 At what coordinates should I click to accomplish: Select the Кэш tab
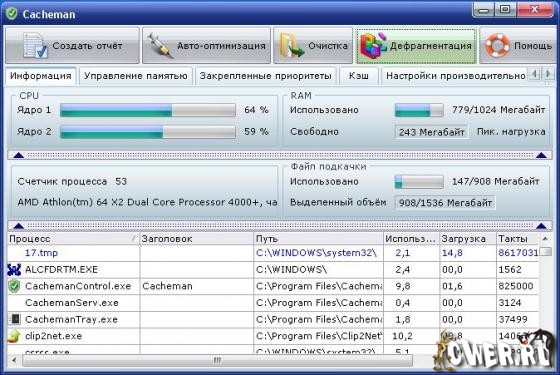pos(359,76)
